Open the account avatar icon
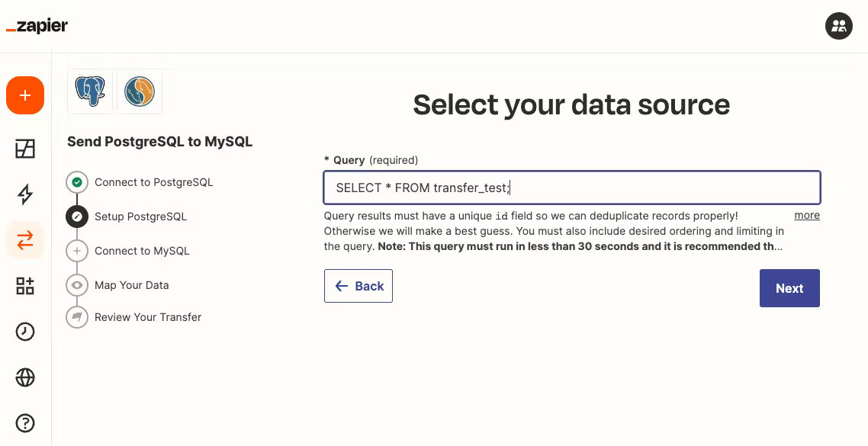868x446 pixels. (839, 25)
